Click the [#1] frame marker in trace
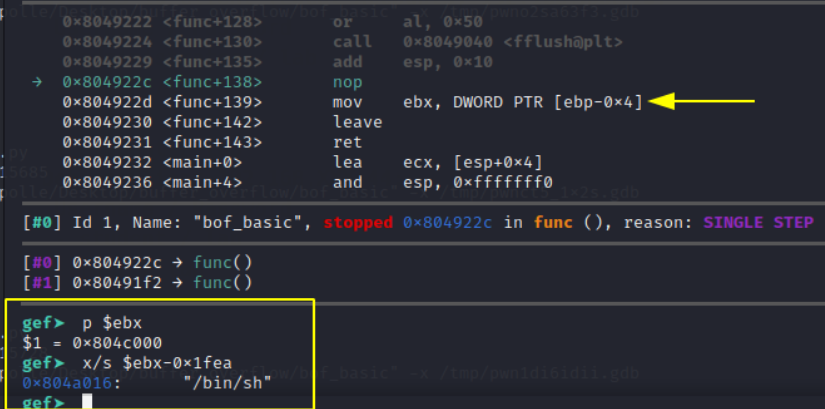 (43, 283)
